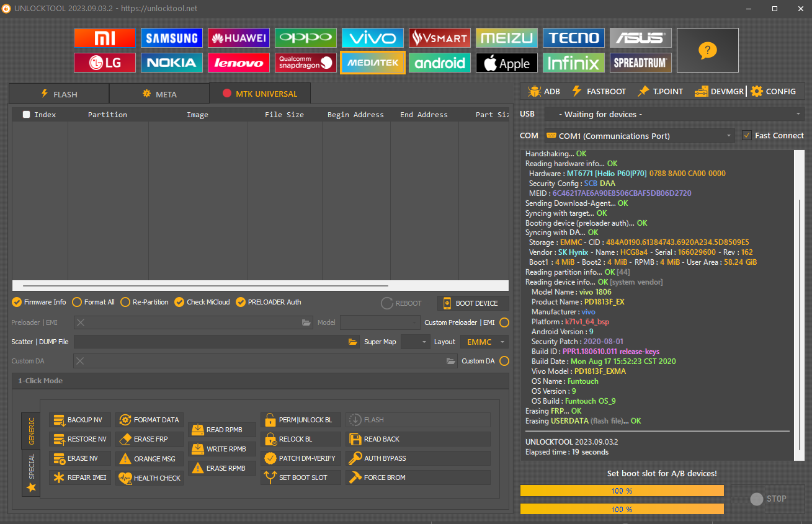The width and height of the screenshot is (812, 524).
Task: Click the BOOT DEVICE button
Action: 473,303
